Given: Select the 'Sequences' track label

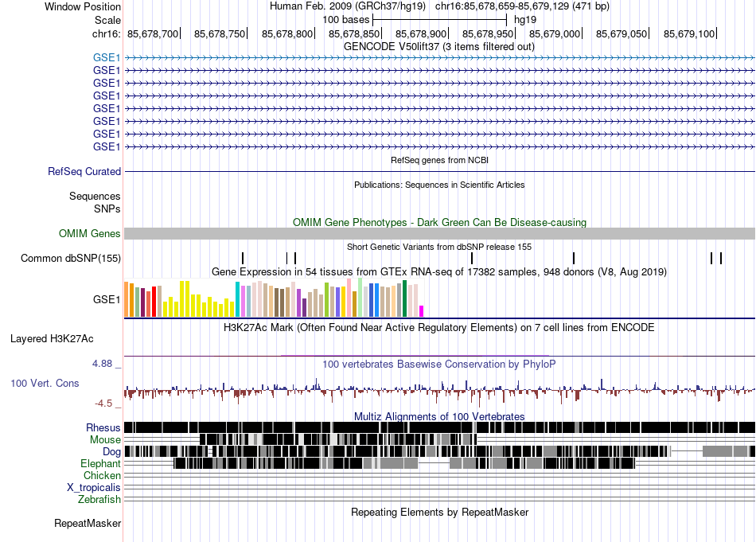Looking at the screenshot, I should (x=95, y=197).
